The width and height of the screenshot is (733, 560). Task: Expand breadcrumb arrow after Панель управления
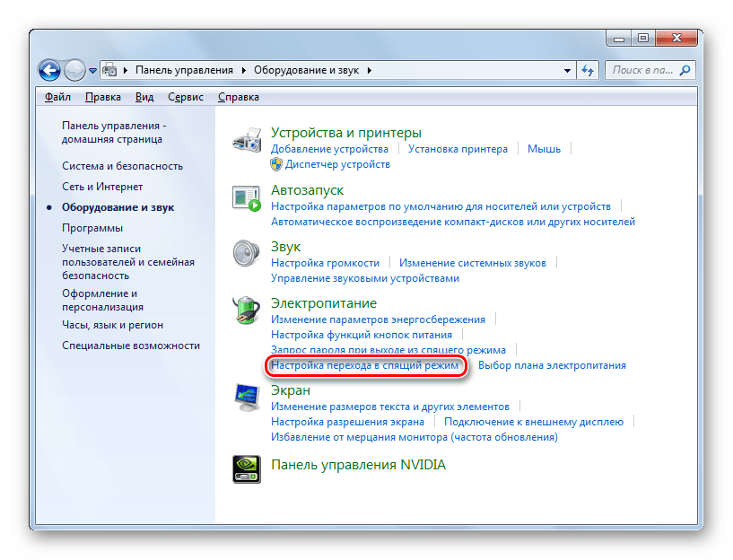[x=244, y=70]
